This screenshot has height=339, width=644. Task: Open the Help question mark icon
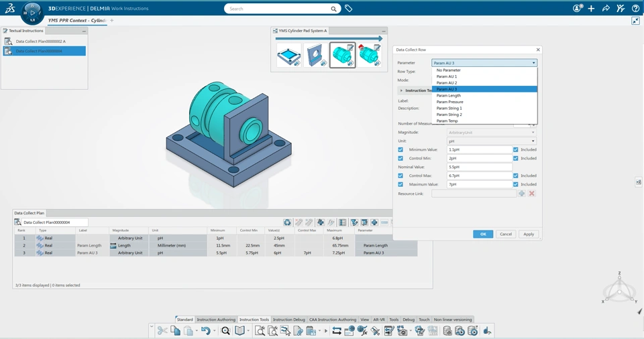pos(635,8)
